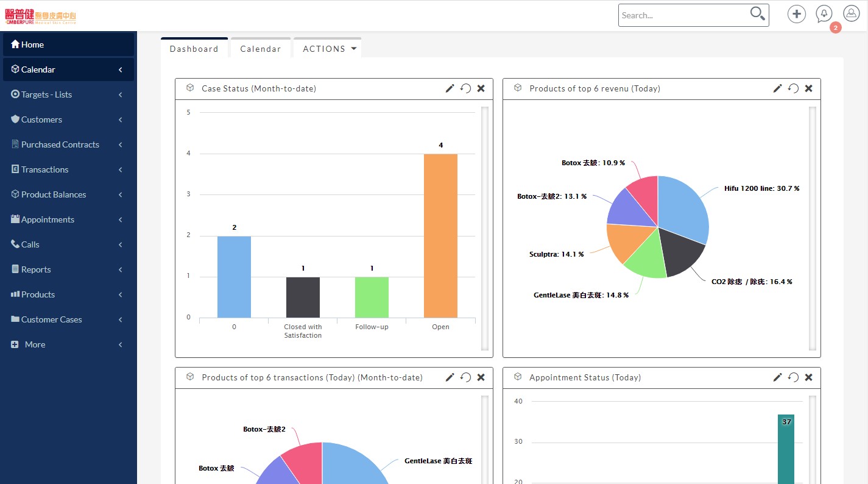Click the Customers shield icon in the sidebar
The height and width of the screenshot is (484, 868).
15,119
